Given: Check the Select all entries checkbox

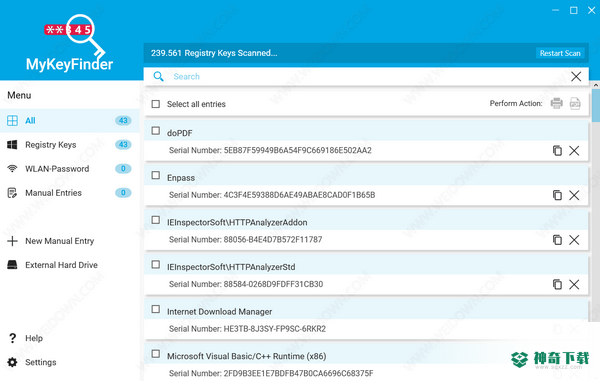Looking at the screenshot, I should tap(156, 104).
